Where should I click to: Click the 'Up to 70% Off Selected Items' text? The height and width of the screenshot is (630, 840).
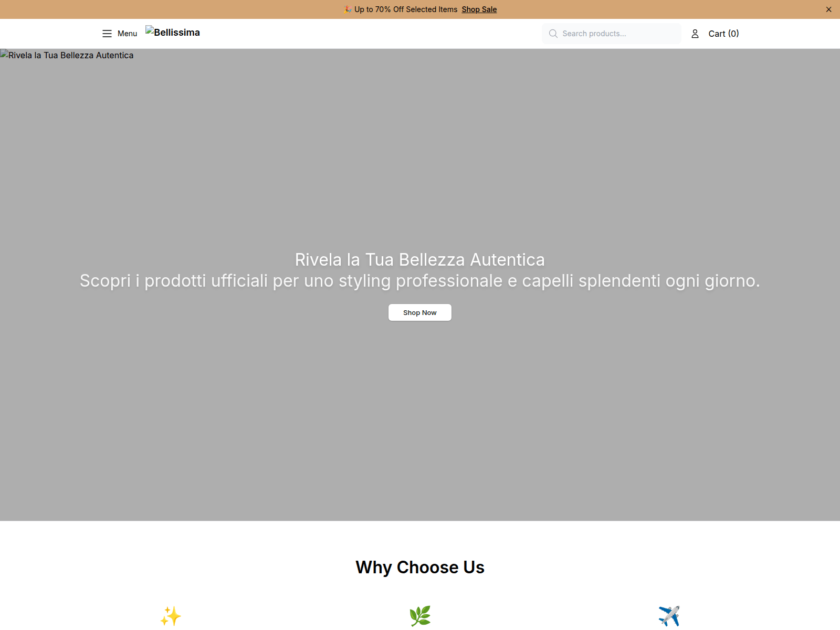406,9
